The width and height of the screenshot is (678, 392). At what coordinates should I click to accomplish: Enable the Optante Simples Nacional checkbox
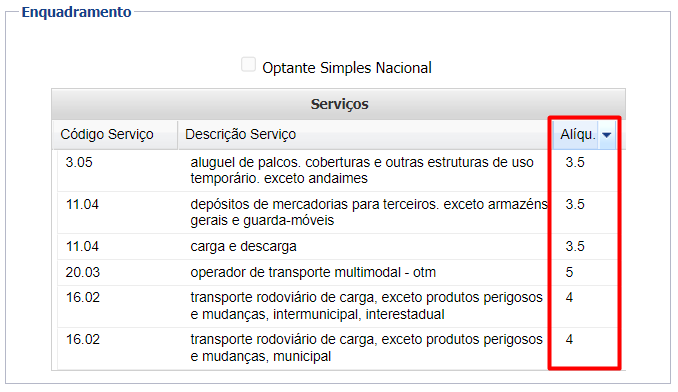coord(248,65)
